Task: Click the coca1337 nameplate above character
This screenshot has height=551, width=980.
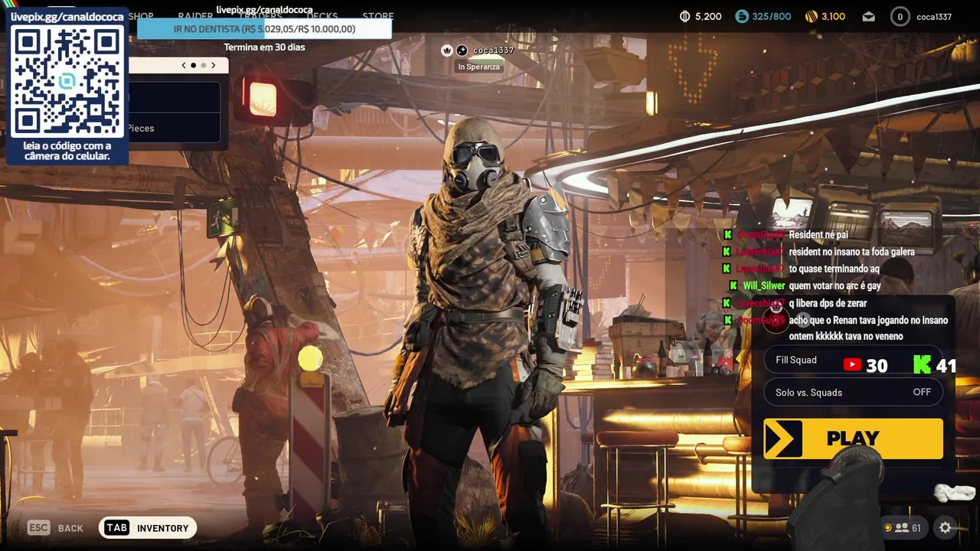Action: 493,51
